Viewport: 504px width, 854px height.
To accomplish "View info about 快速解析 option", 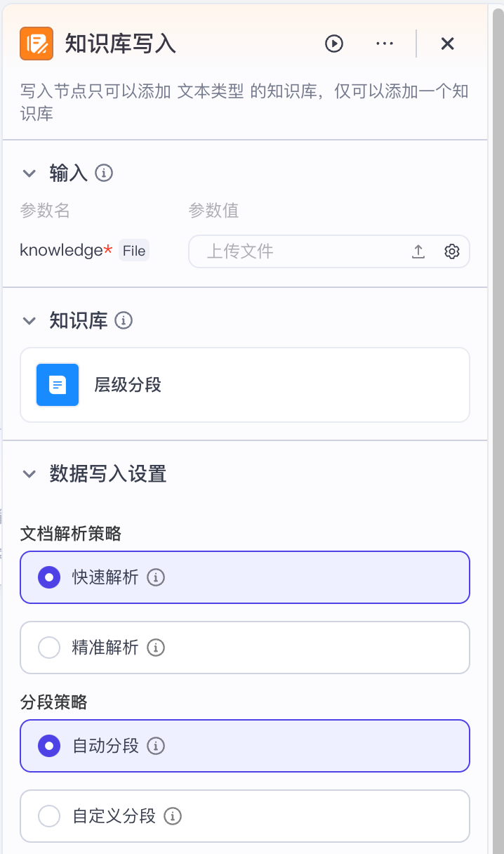I will [x=156, y=577].
